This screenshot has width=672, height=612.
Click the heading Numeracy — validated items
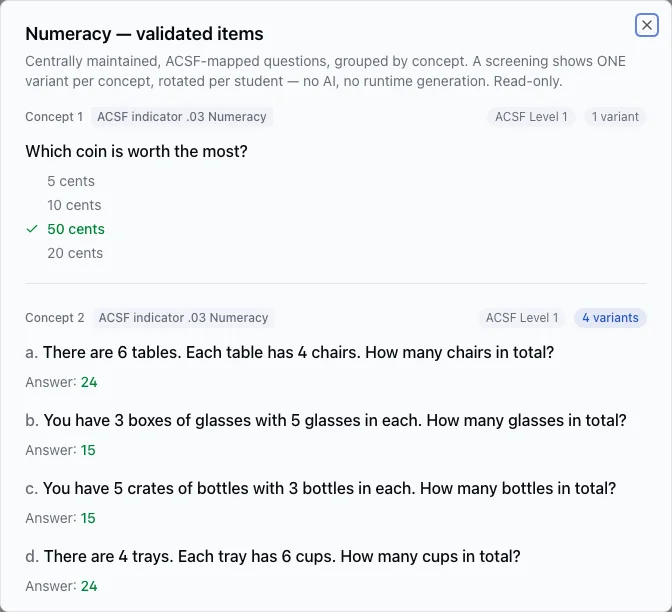coord(144,34)
